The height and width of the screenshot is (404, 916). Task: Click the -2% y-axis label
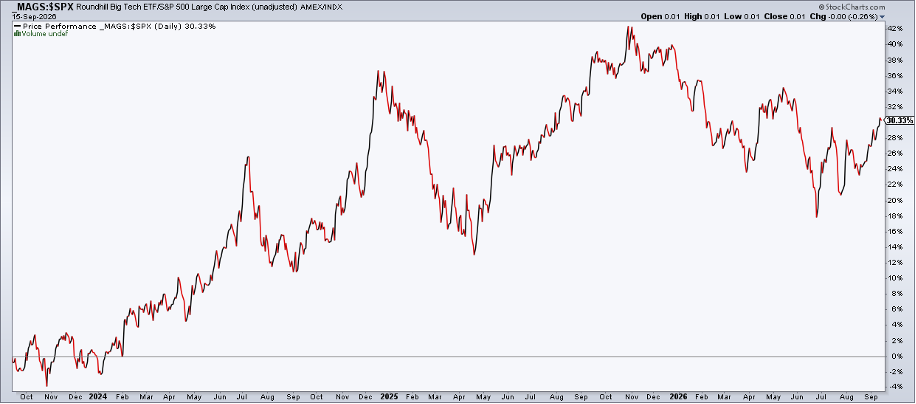(895, 371)
